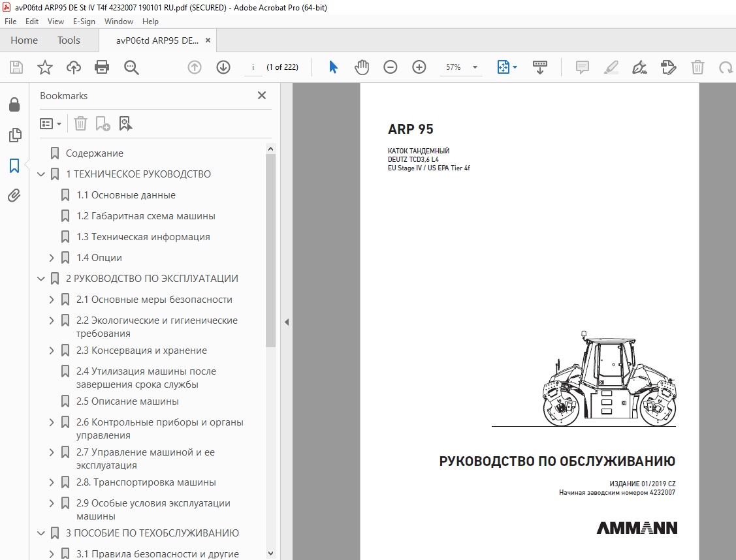The image size is (736, 560).
Task: Choose the Selection arrow tool
Action: pyautogui.click(x=333, y=67)
